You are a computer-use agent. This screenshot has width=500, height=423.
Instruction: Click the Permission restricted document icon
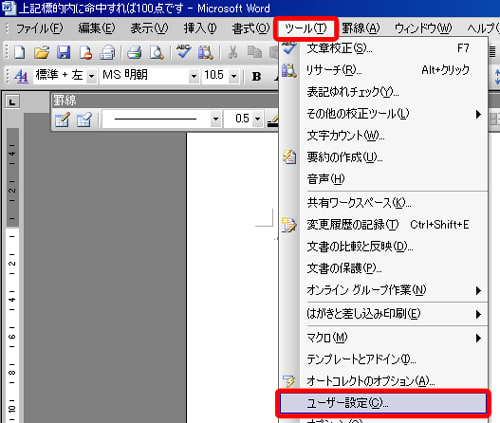(x=86, y=53)
